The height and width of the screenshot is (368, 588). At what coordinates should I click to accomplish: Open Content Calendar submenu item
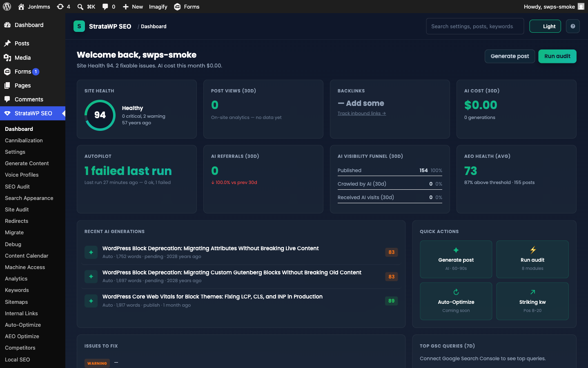(27, 256)
